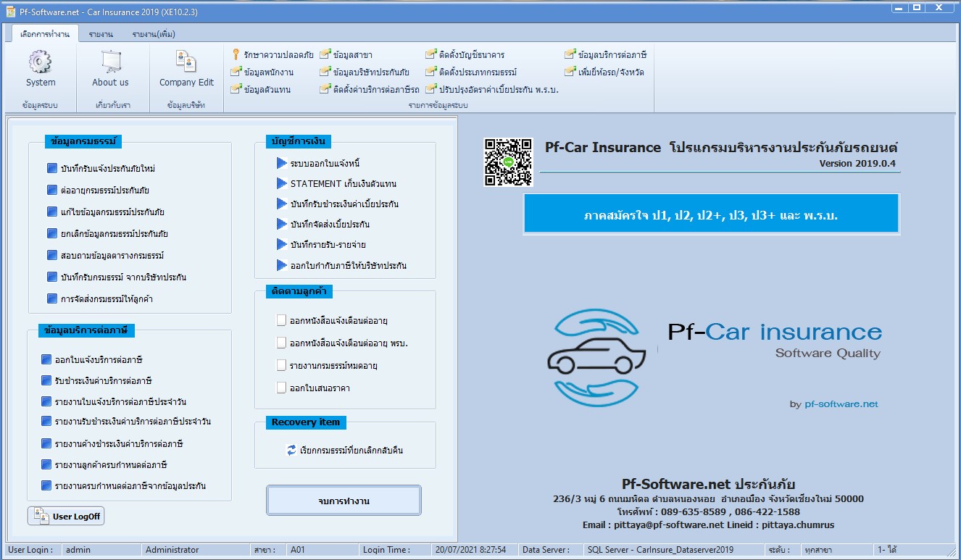Click SQL Server - CarInsure_Dataserver2019 status text
The image size is (961, 560).
click(x=660, y=550)
